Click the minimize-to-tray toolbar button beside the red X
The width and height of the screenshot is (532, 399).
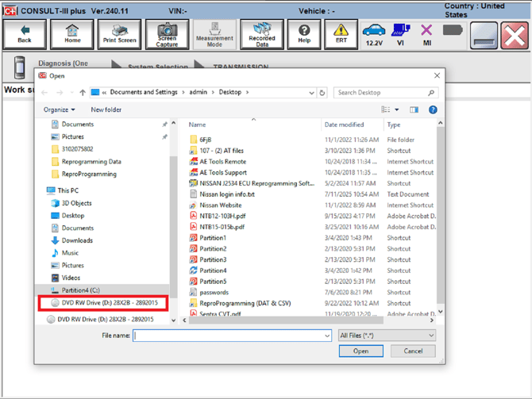484,35
